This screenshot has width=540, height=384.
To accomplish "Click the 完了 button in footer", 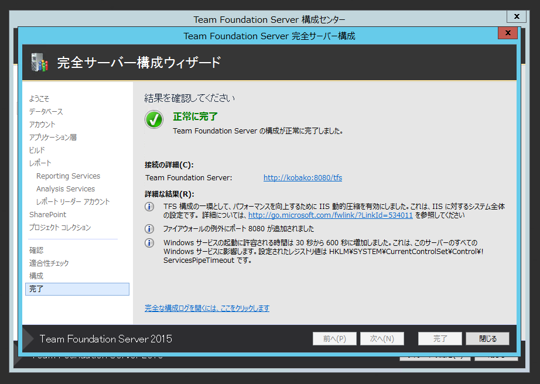I will [x=440, y=339].
